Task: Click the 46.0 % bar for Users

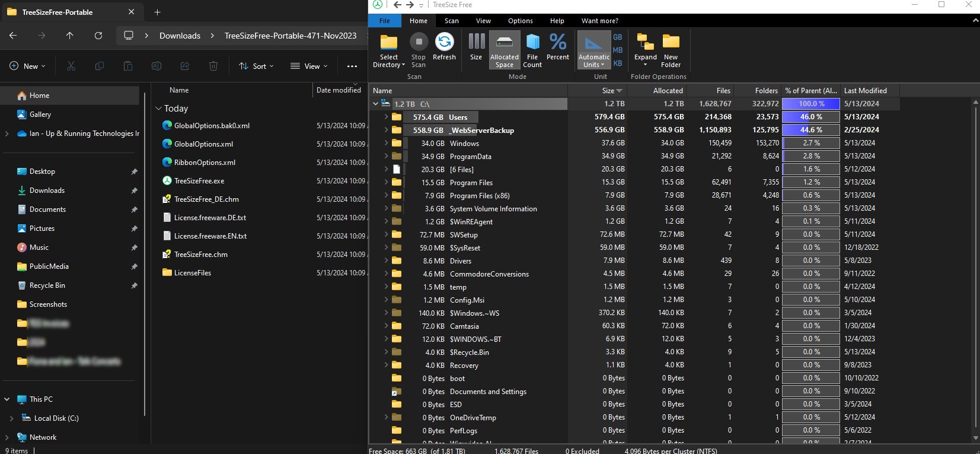Action: (x=810, y=117)
